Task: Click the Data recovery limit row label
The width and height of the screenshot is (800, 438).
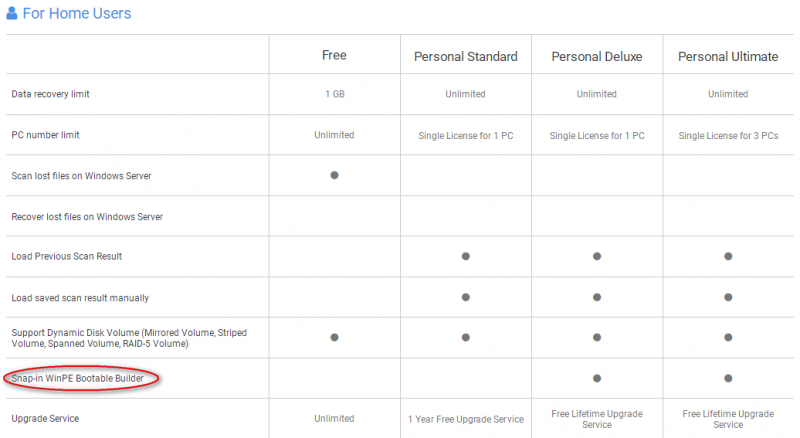Action: click(x=51, y=94)
